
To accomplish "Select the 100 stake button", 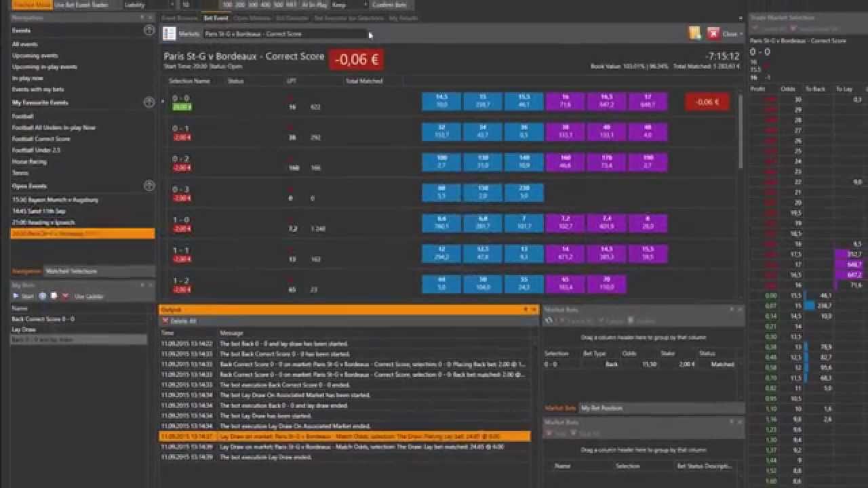I will pyautogui.click(x=227, y=4).
